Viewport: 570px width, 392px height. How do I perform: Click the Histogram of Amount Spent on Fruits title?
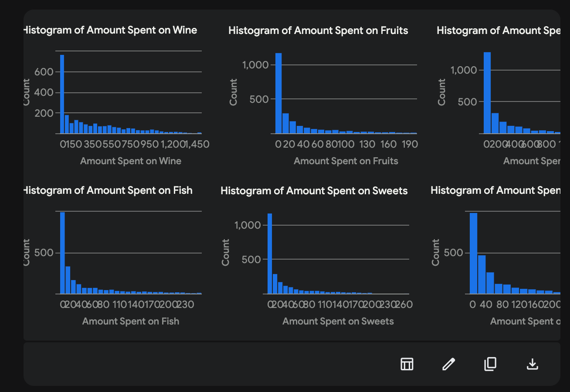coord(318,30)
